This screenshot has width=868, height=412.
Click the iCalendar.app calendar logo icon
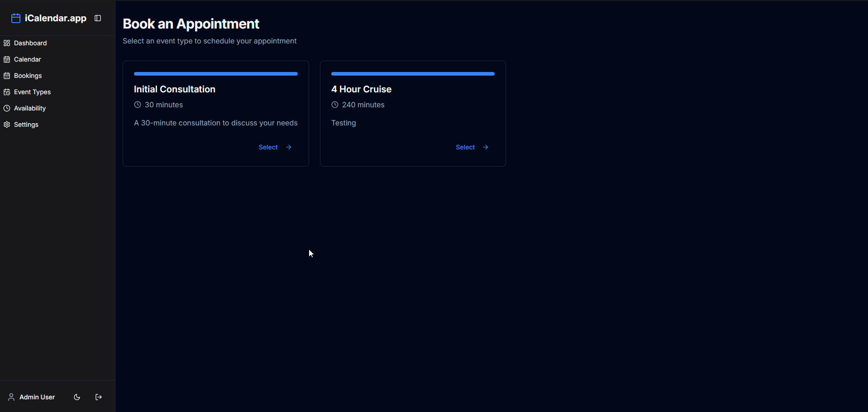(16, 18)
